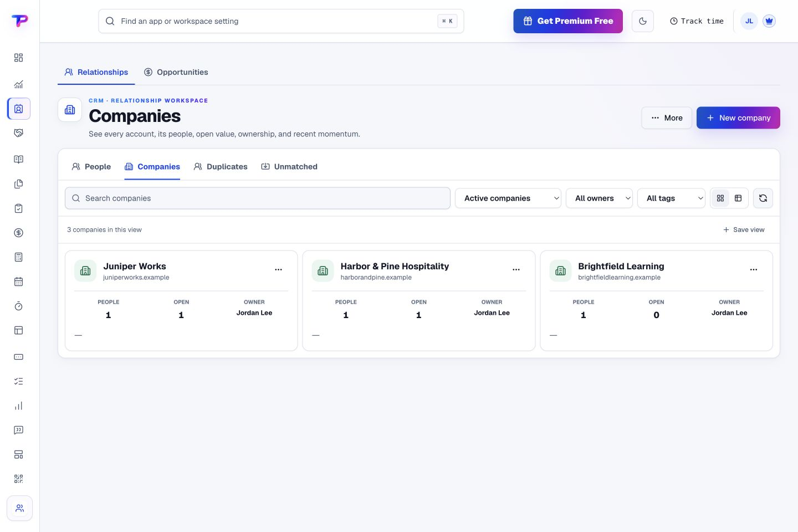798x532 pixels.
Task: Expand the Active companies dropdown
Action: 508,198
